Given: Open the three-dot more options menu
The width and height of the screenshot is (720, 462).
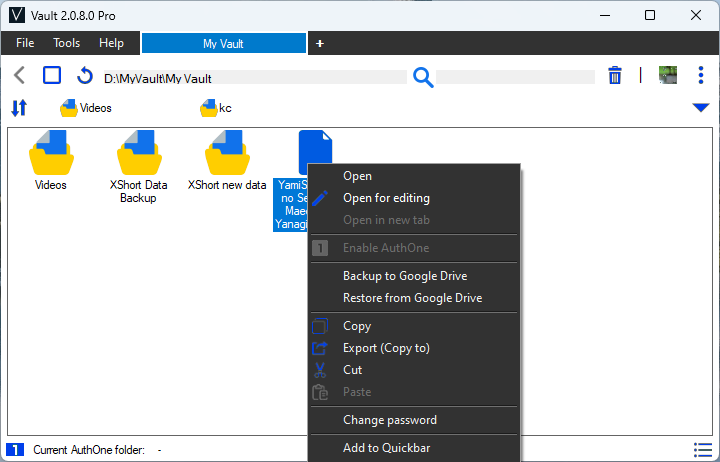Looking at the screenshot, I should pos(701,75).
